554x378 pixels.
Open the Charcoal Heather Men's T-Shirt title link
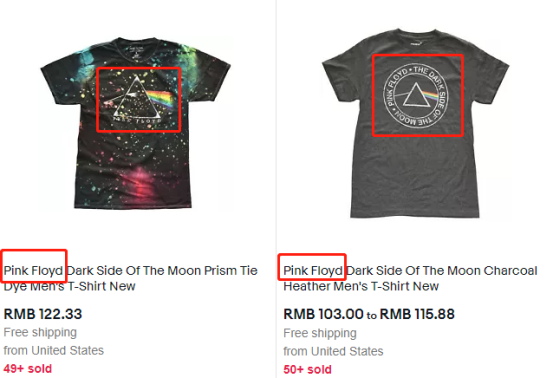pyautogui.click(x=410, y=278)
